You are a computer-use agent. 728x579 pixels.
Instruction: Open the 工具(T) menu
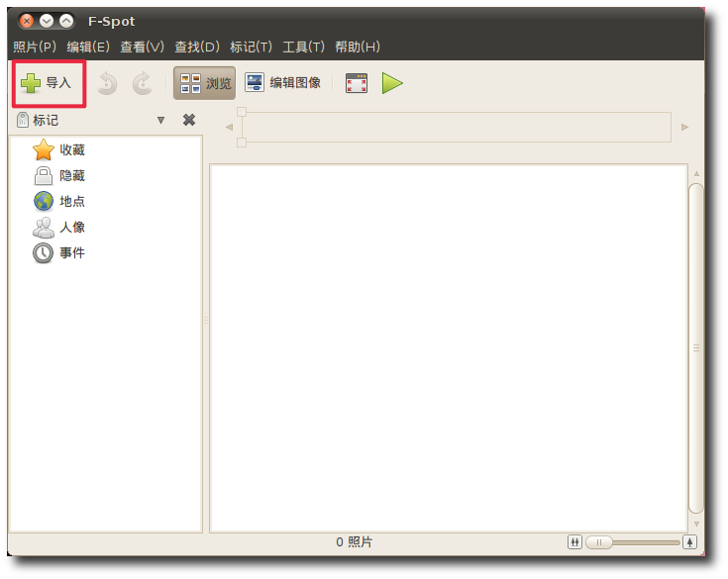[x=304, y=47]
